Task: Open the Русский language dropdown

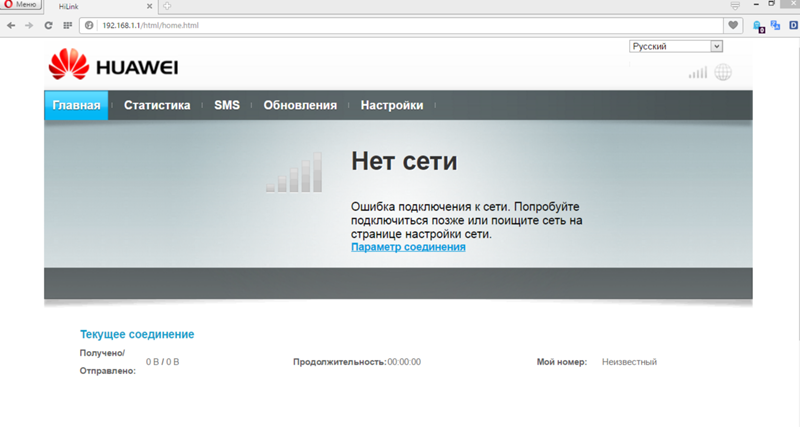Action: [x=675, y=46]
